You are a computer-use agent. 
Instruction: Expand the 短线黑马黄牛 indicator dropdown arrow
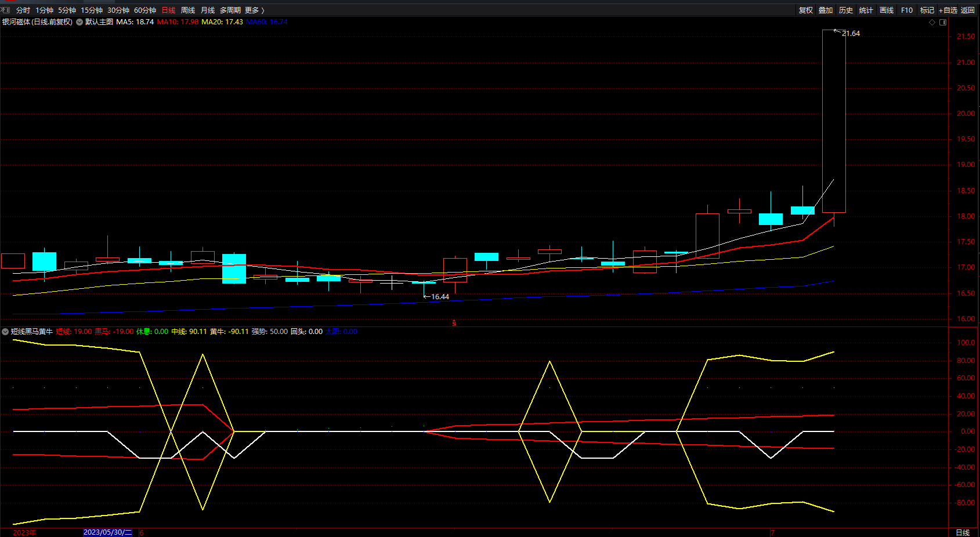click(5, 332)
